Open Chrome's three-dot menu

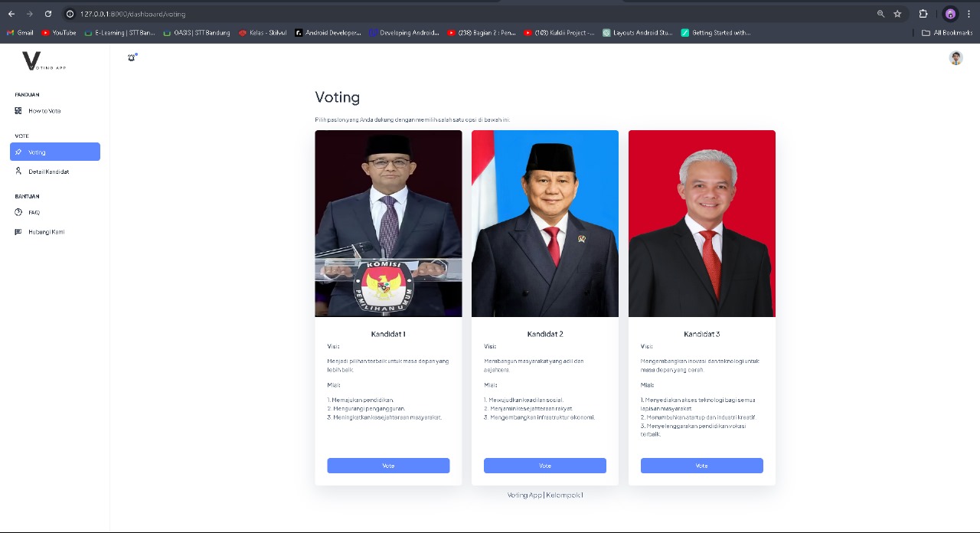click(969, 14)
